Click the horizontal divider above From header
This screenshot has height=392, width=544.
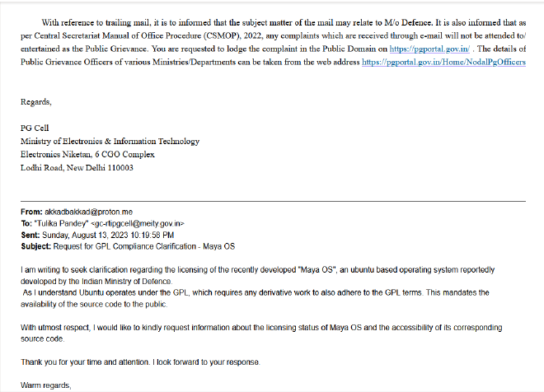(273, 201)
